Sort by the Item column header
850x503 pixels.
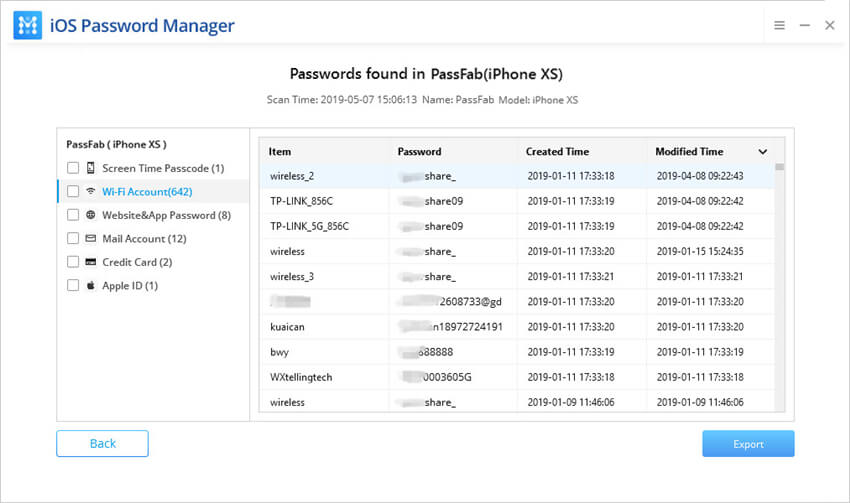pyautogui.click(x=280, y=152)
